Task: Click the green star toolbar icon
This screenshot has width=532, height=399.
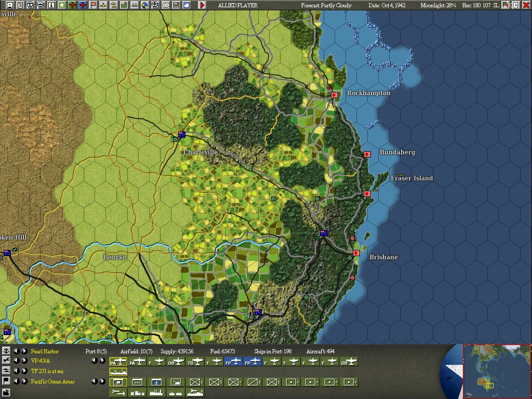Action: (62, 5)
